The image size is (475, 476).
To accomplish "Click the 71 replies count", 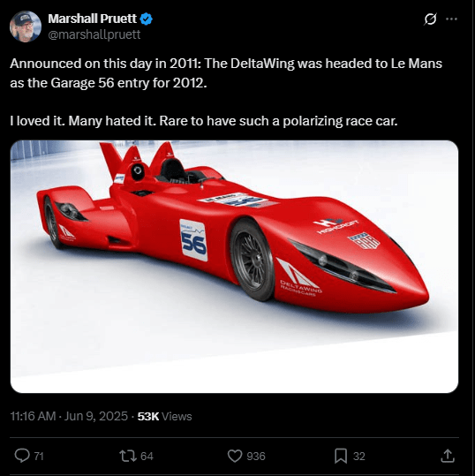I will click(x=39, y=457).
